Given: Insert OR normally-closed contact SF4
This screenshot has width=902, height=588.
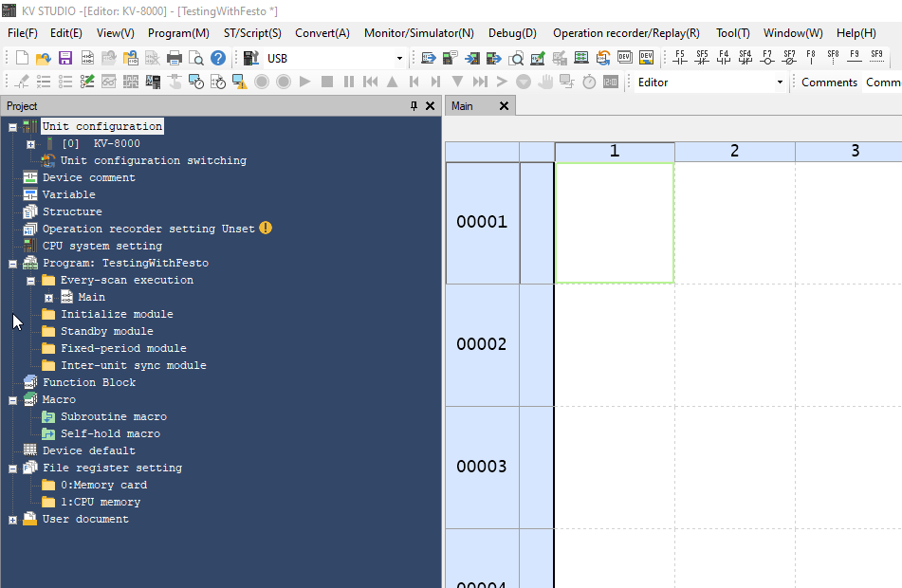Looking at the screenshot, I should coord(746,57).
